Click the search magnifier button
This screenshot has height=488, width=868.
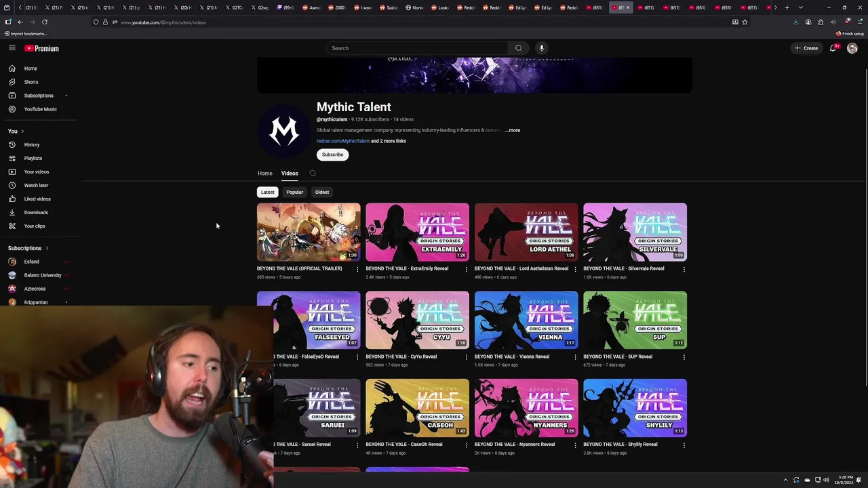[519, 48]
